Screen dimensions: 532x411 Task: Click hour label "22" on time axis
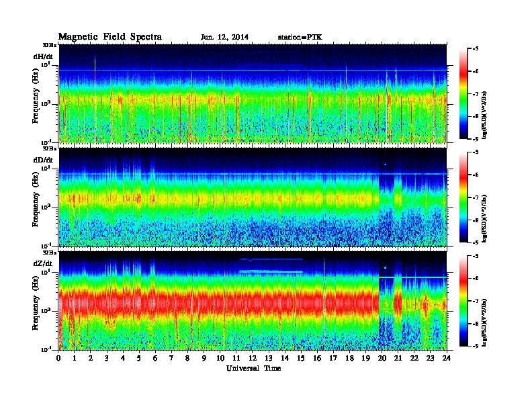pyautogui.click(x=414, y=358)
